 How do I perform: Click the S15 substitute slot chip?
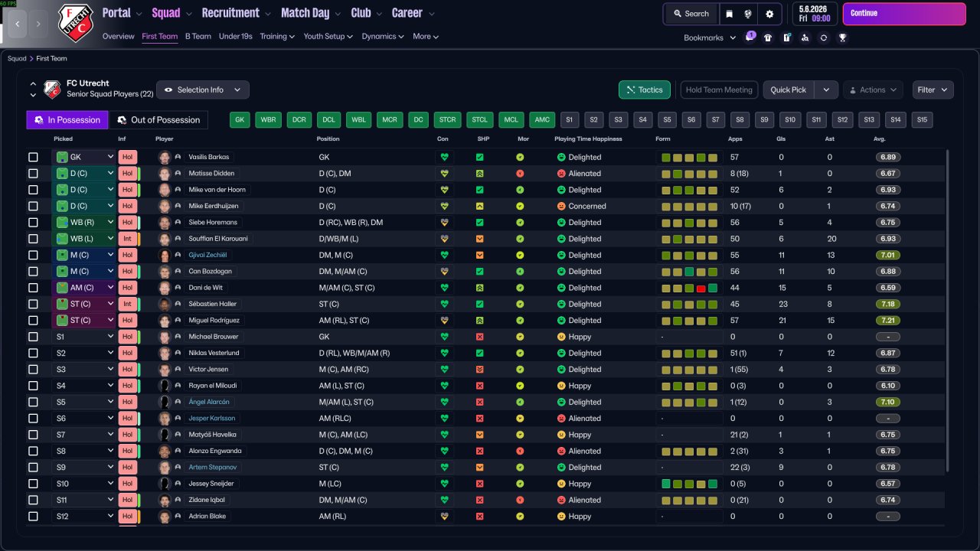[x=922, y=120]
